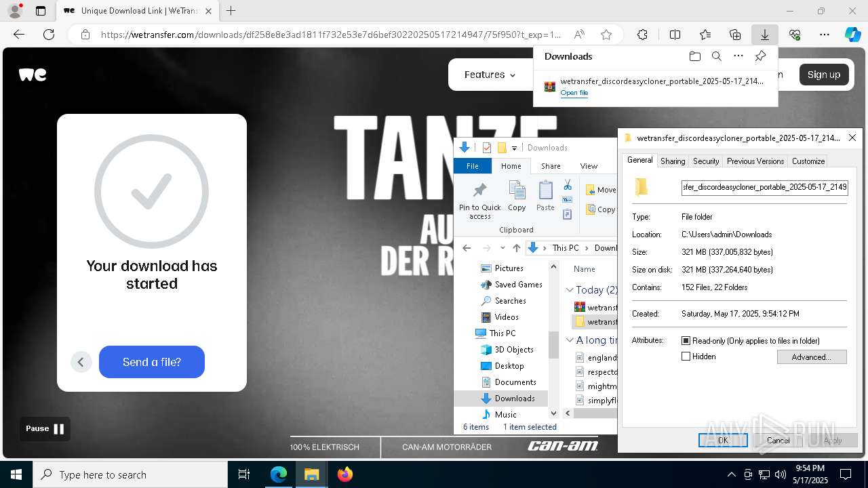
Task: Pin the Downloads panel
Action: click(x=761, y=56)
